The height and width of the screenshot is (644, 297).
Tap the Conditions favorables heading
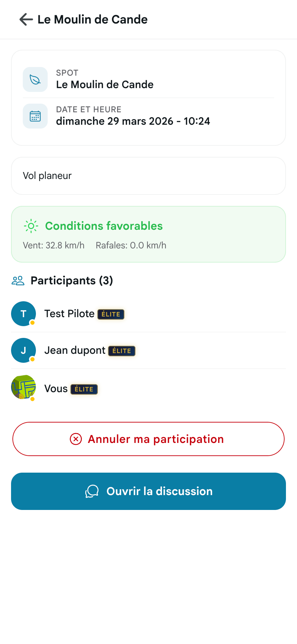coord(104,226)
